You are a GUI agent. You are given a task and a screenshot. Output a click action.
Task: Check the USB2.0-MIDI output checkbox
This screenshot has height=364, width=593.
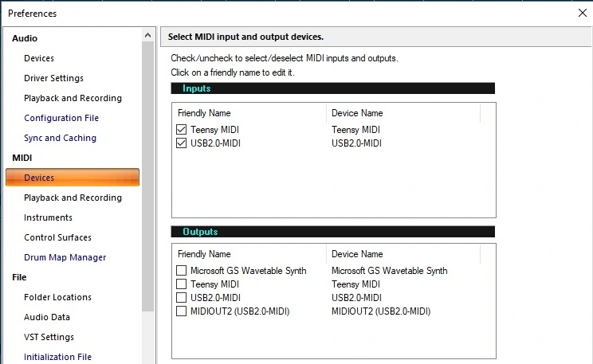click(x=182, y=298)
